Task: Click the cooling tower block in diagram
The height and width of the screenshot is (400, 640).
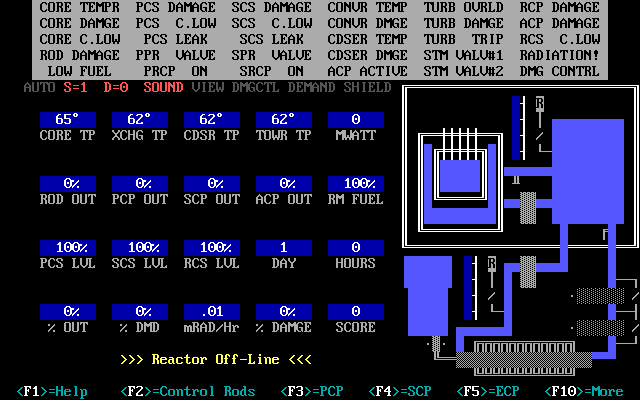Action: 428,296
